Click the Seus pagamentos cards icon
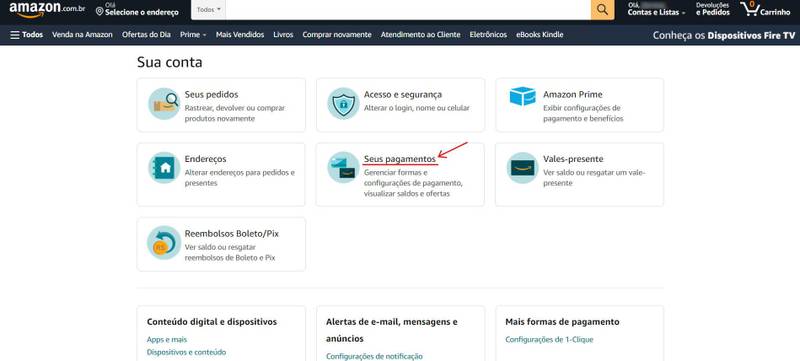The width and height of the screenshot is (800, 361). [x=343, y=167]
